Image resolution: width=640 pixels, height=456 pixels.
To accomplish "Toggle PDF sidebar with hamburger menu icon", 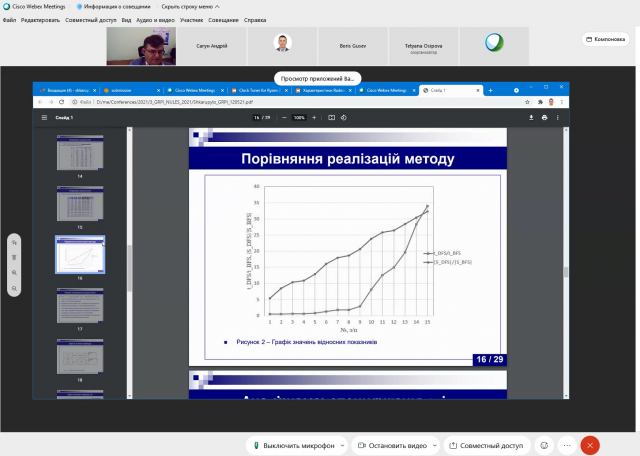I will (44, 117).
